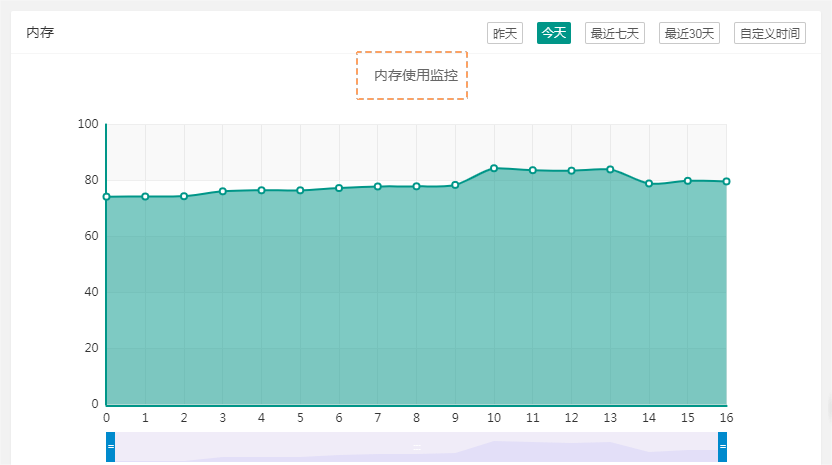This screenshot has height=465, width=832.
Task: Switch to 最近30天 time range
Action: click(x=689, y=33)
